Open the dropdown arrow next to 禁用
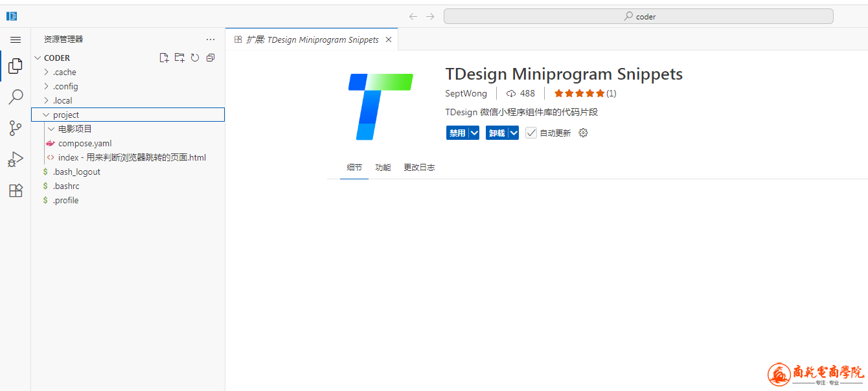 tap(474, 133)
